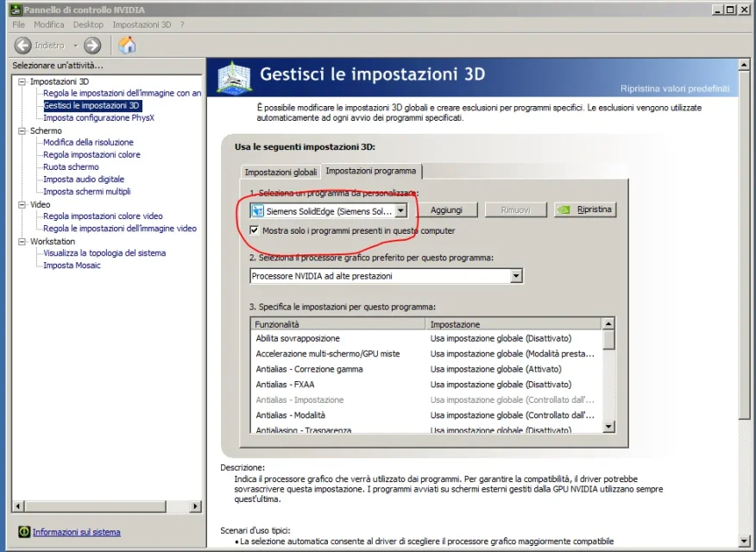Collapse the Workstation tree node
This screenshot has height=552, width=756.
pyautogui.click(x=22, y=241)
